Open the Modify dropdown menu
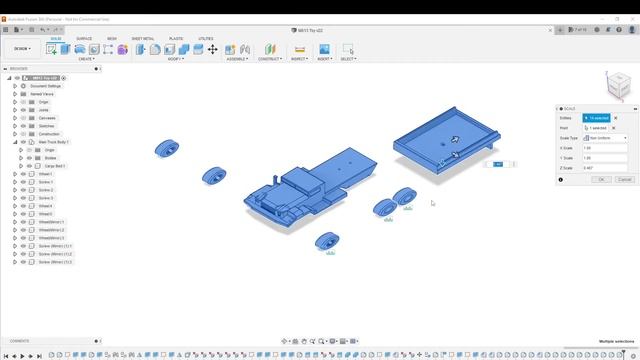The height and width of the screenshot is (360, 640). (x=176, y=59)
